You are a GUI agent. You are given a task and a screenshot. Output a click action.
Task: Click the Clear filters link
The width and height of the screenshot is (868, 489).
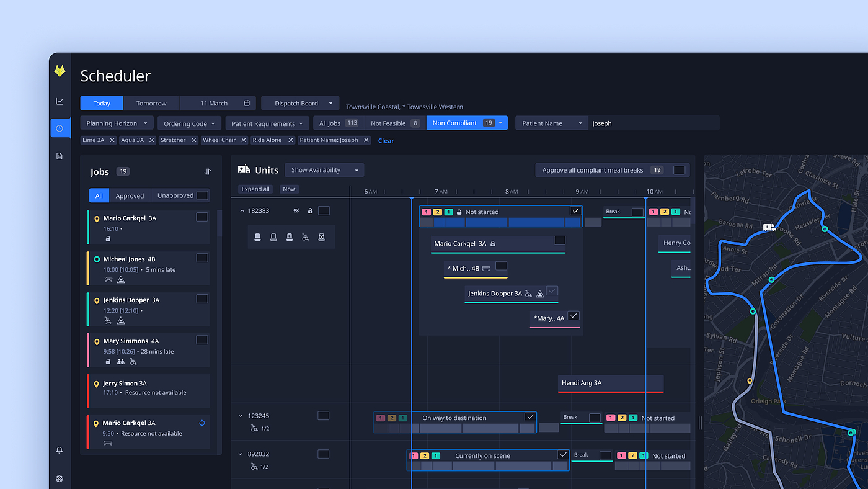pos(386,141)
